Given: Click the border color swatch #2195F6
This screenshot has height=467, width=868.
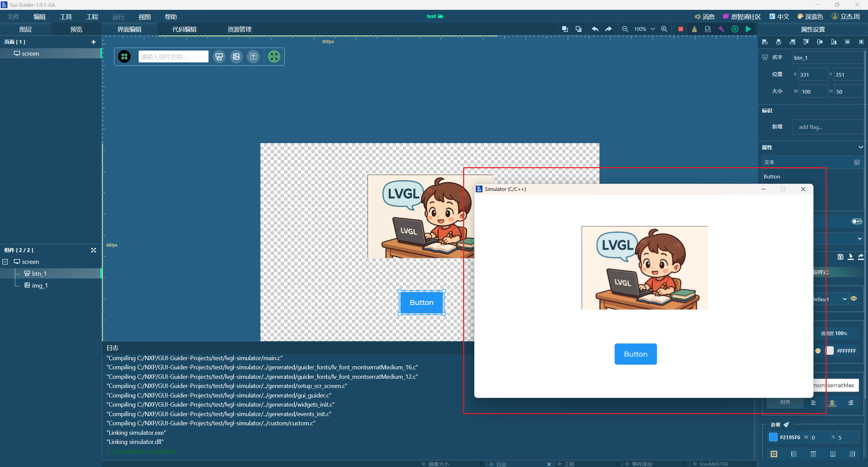Looking at the screenshot, I should pos(773,437).
